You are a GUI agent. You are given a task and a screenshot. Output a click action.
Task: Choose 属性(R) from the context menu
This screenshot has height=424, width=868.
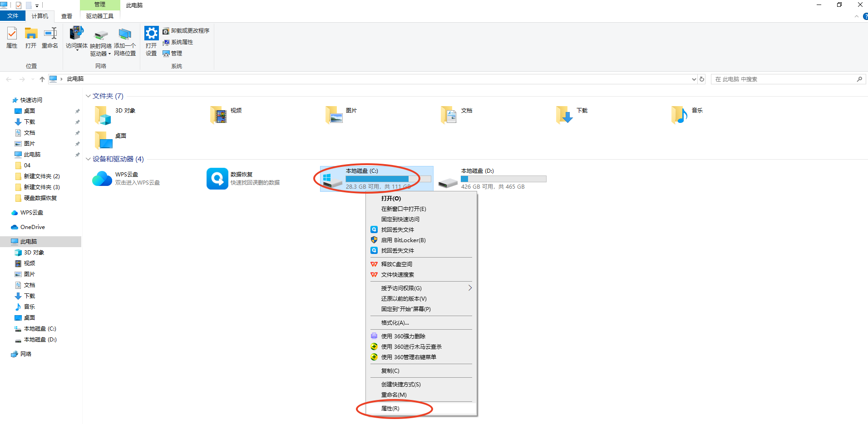coord(390,409)
